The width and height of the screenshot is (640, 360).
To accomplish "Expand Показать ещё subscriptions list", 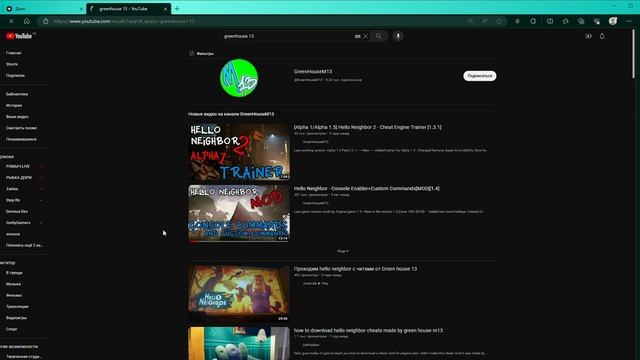I will [24, 245].
